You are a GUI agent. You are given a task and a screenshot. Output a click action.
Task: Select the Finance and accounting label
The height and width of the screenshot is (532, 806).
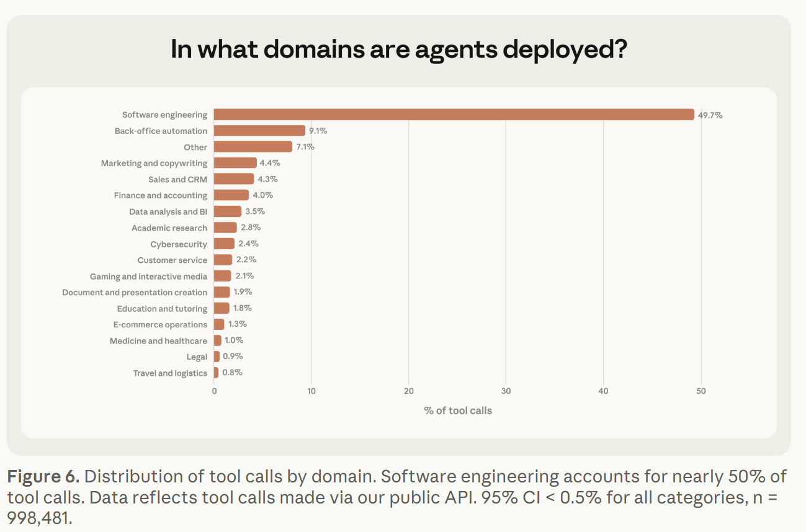pyautogui.click(x=160, y=195)
